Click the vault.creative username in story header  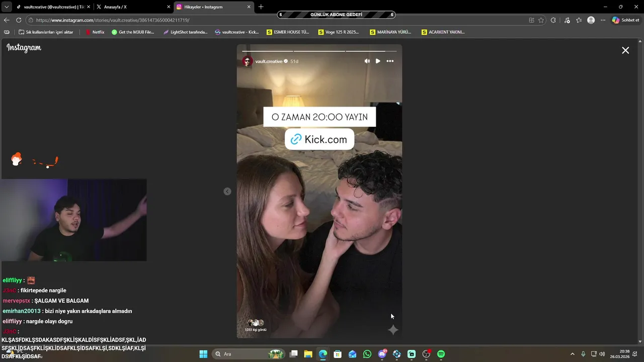point(269,61)
